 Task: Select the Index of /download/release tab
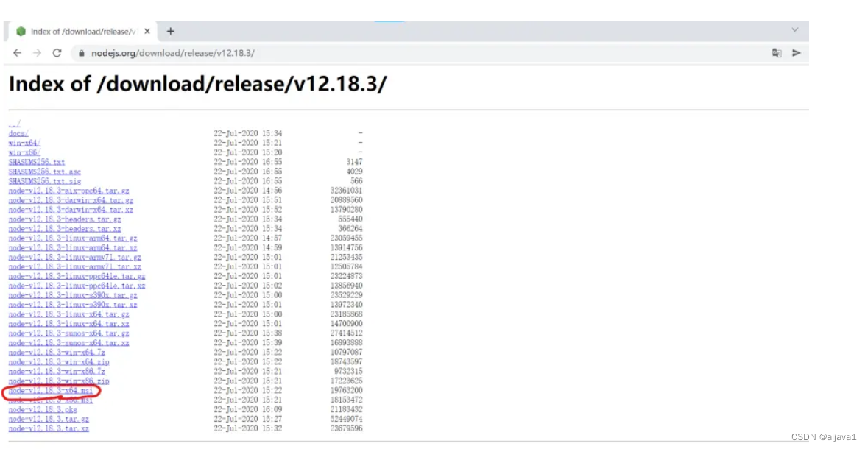[82, 32]
